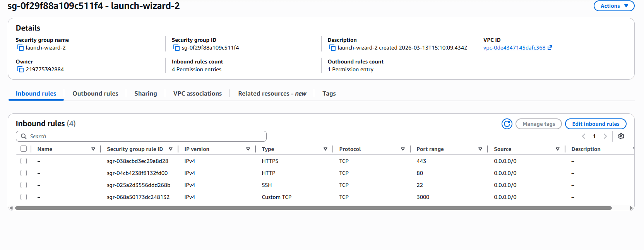Click source 0.0.0.0/0 in HTTPS row
The width and height of the screenshot is (644, 250).
(x=505, y=161)
